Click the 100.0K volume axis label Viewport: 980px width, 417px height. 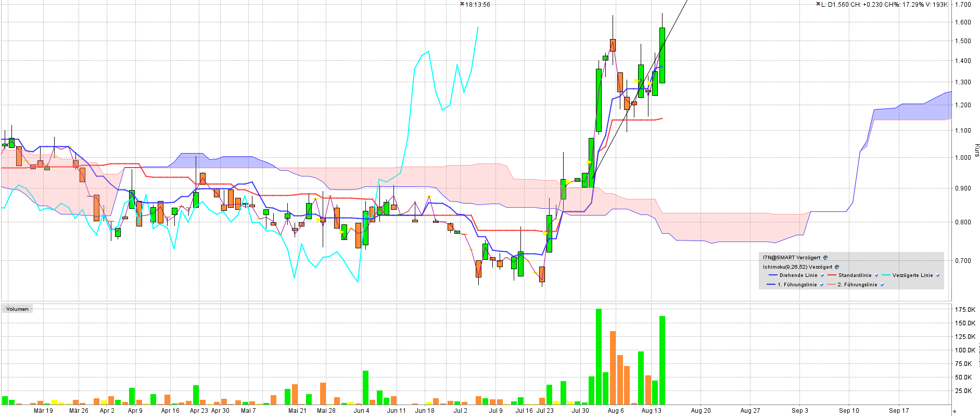pyautogui.click(x=965, y=350)
